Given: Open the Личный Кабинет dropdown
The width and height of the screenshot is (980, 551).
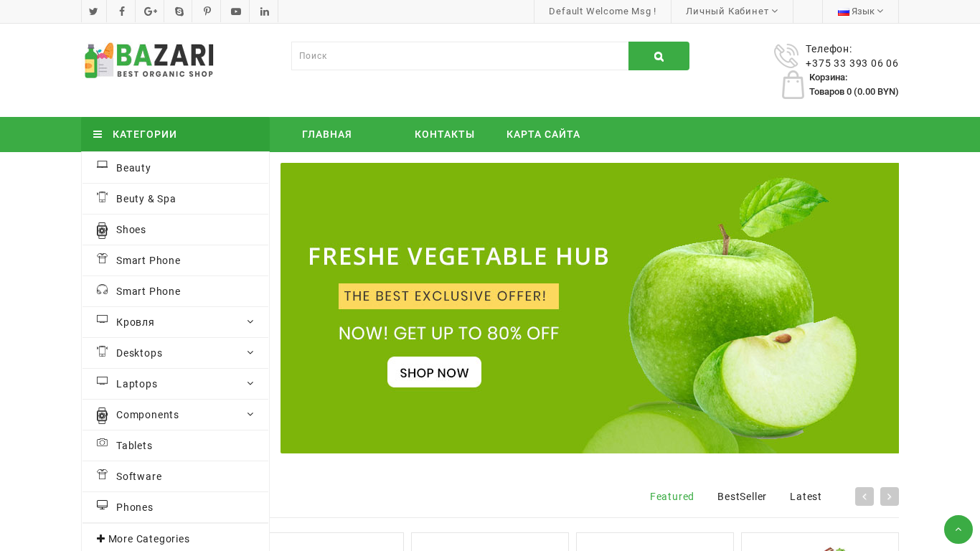Looking at the screenshot, I should tap(732, 11).
